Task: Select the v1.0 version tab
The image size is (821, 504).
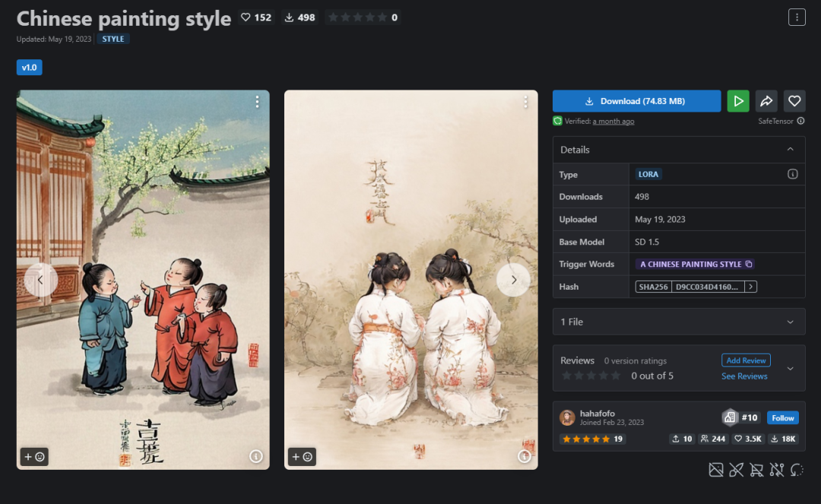Action: (30, 68)
